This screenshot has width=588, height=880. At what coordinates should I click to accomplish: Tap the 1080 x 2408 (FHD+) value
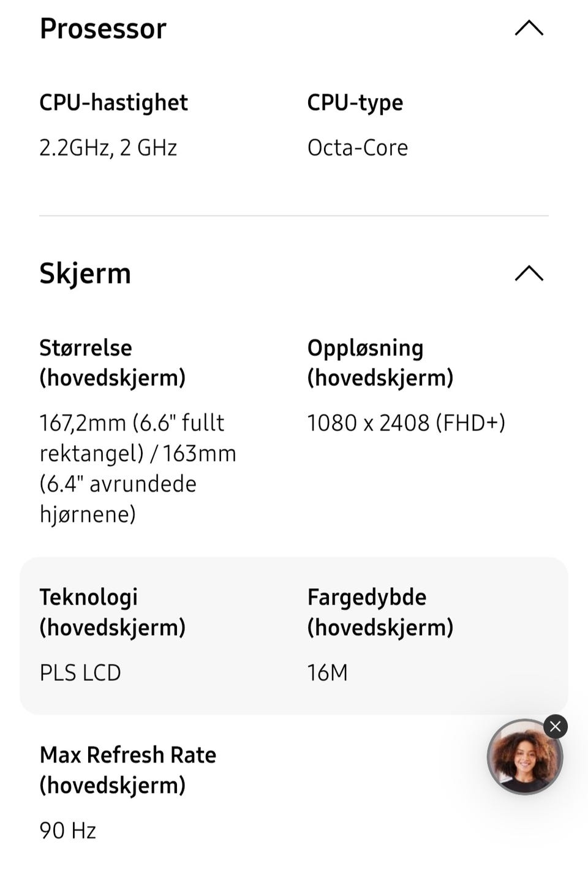pos(406,423)
